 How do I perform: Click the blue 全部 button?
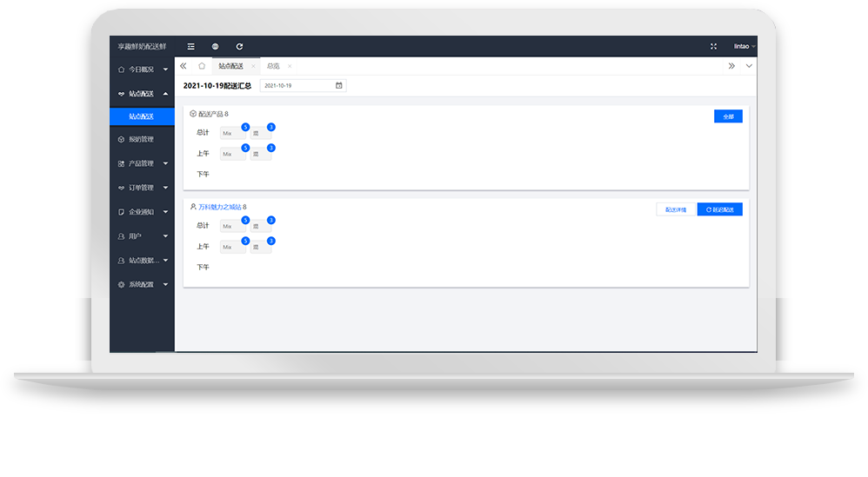click(x=728, y=116)
